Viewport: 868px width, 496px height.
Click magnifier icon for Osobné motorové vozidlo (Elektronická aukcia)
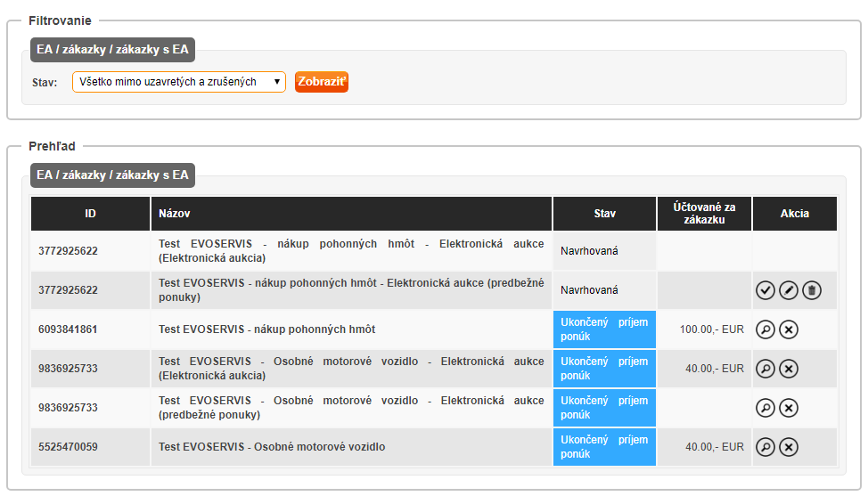765,369
